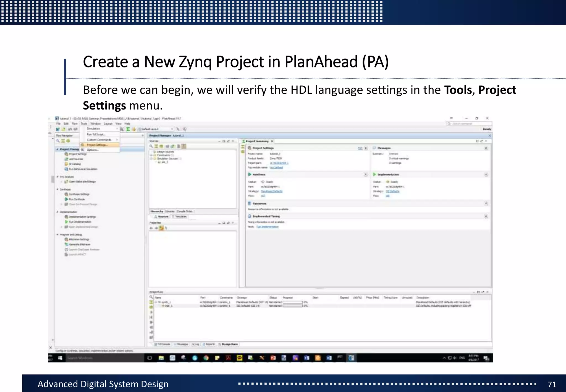Image resolution: width=566 pixels, height=392 pixels.
Task: Select Project Settings in the Tools menu
Action: coord(99,145)
